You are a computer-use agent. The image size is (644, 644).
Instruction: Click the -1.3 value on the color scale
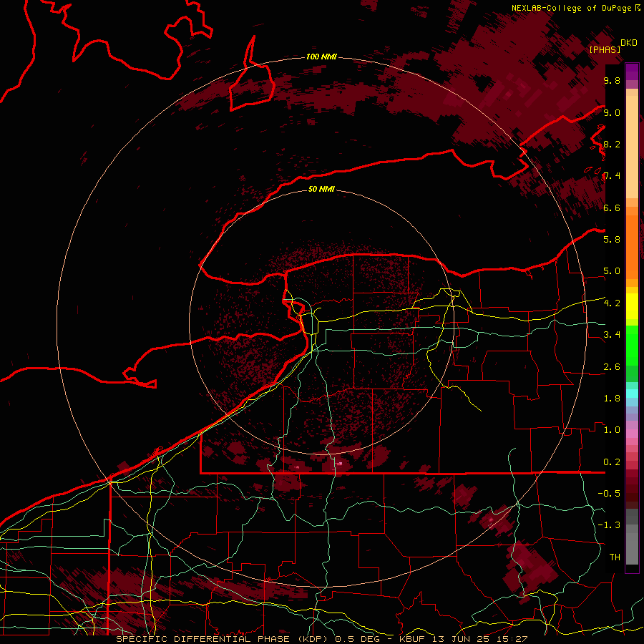coord(609,525)
